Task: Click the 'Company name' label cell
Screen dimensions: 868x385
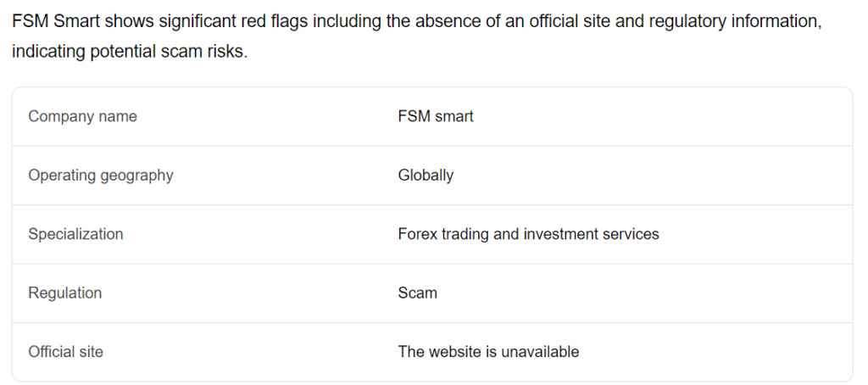Action: [82, 116]
